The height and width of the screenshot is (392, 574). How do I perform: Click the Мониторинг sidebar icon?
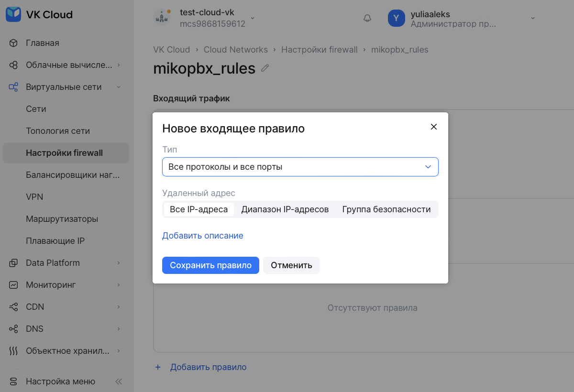pyautogui.click(x=13, y=285)
